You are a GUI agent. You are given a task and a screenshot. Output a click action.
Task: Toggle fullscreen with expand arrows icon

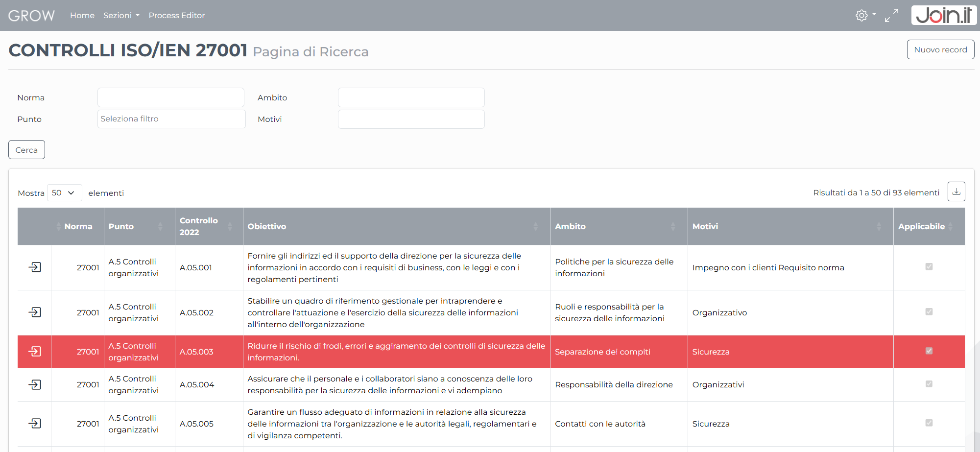pyautogui.click(x=891, y=15)
